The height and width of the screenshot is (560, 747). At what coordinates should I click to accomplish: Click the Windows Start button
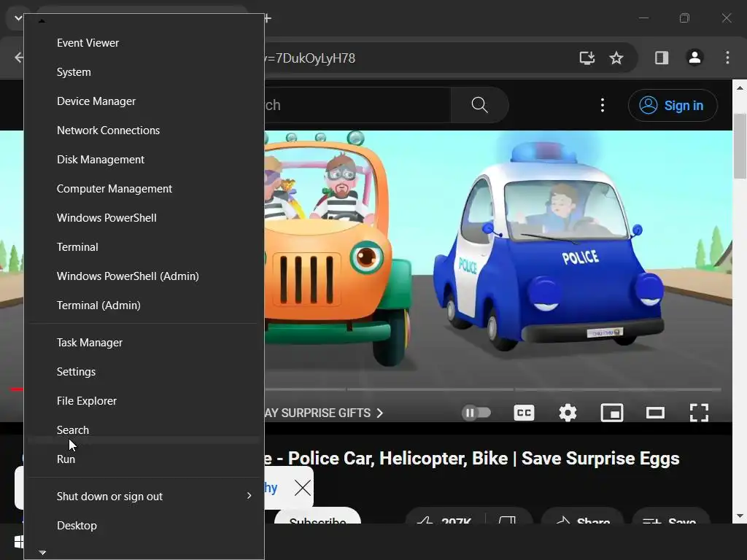pyautogui.click(x=18, y=542)
